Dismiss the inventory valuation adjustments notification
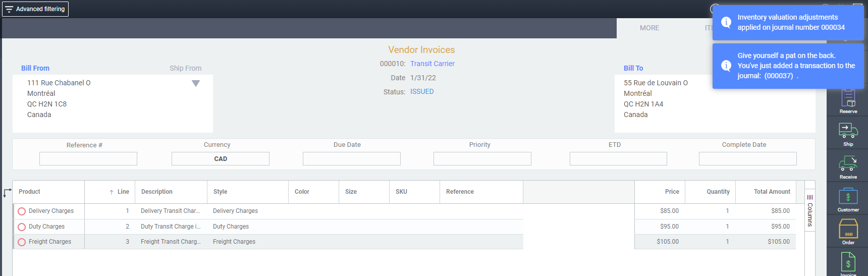The width and height of the screenshot is (868, 276). click(788, 23)
